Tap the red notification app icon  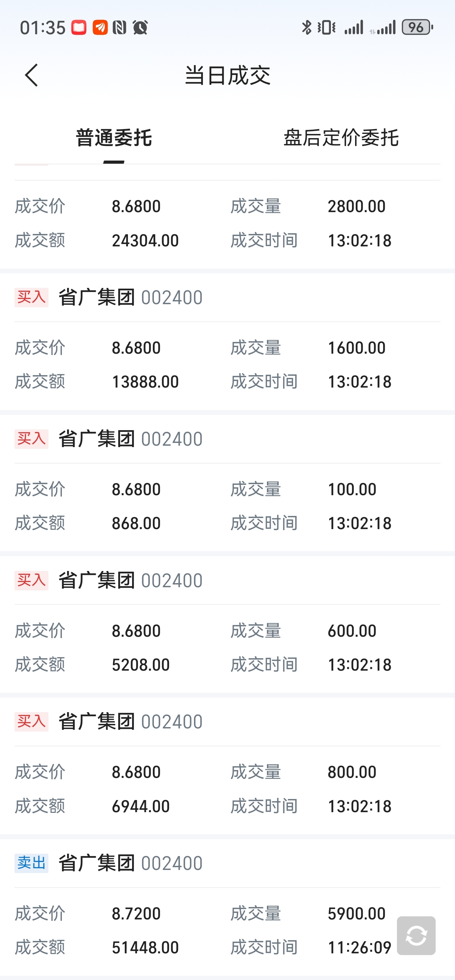point(79,27)
